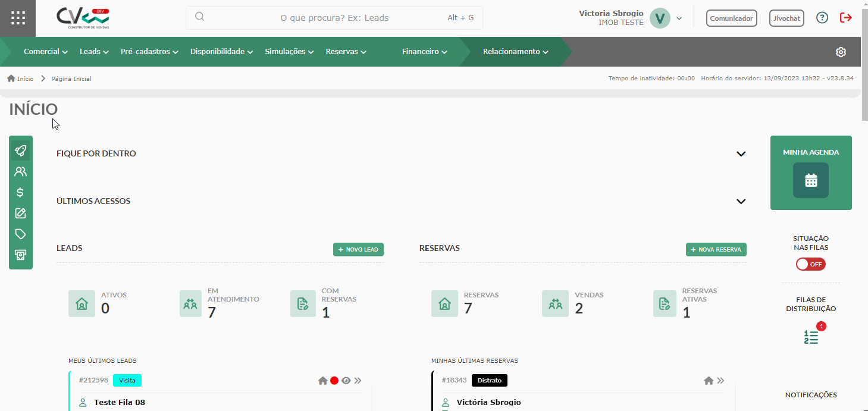This screenshot has height=411, width=868.
Task: Open the Pré-cadastros dropdown menu
Action: click(150, 52)
